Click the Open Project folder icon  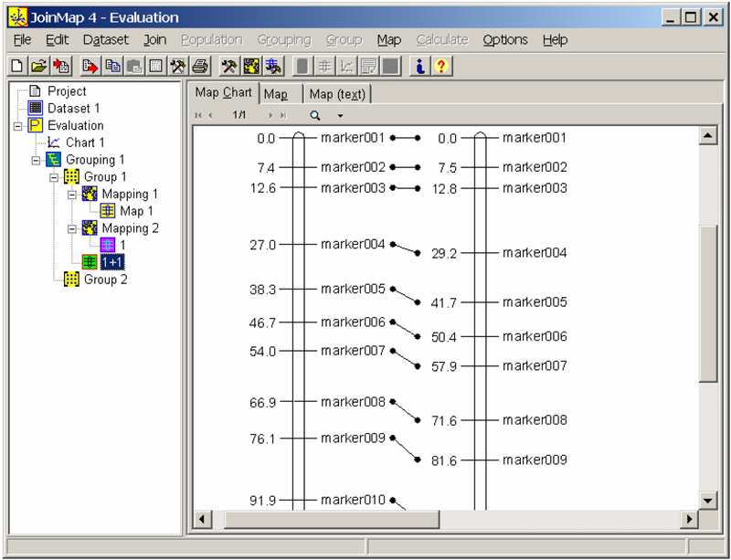[39, 66]
